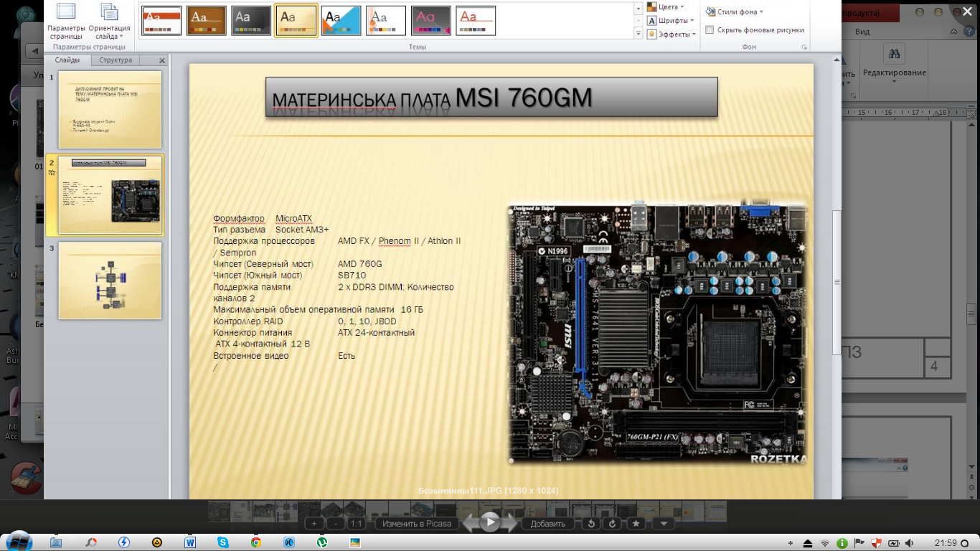
Task: Rotate the photo clockwise
Action: pyautogui.click(x=612, y=524)
